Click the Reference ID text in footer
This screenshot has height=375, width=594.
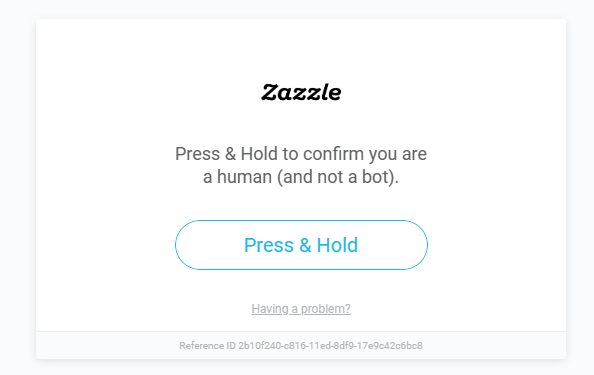coord(301,345)
